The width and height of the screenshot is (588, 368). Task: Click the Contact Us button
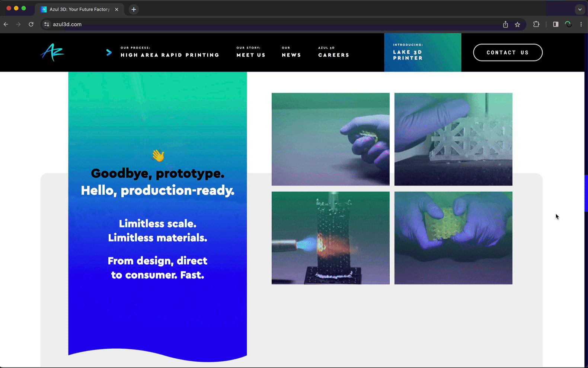coord(508,52)
